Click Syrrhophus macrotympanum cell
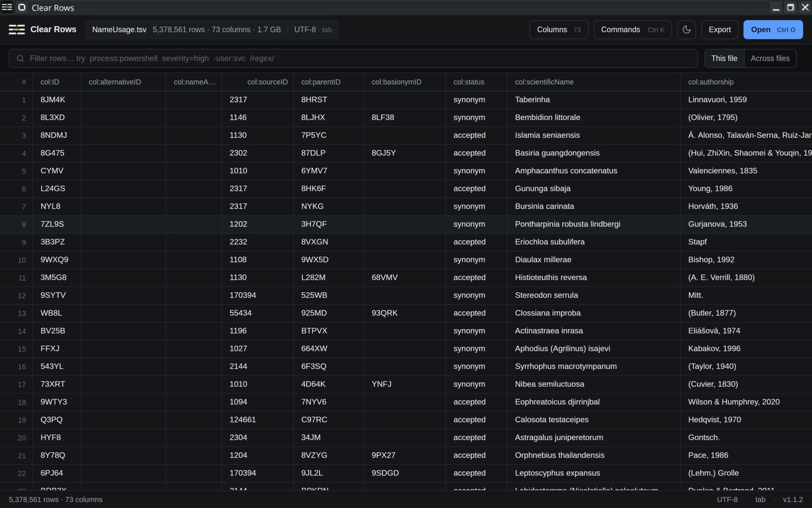This screenshot has height=508, width=812. tap(593, 366)
